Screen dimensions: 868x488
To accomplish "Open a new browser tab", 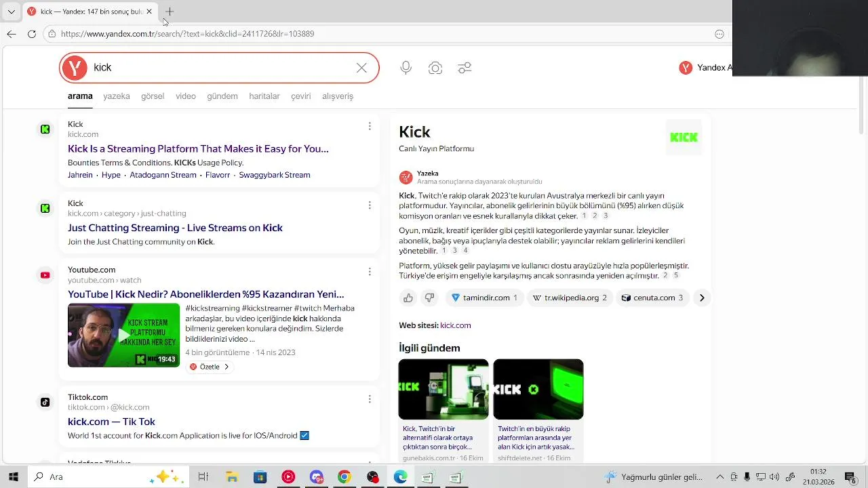I will 170,12.
